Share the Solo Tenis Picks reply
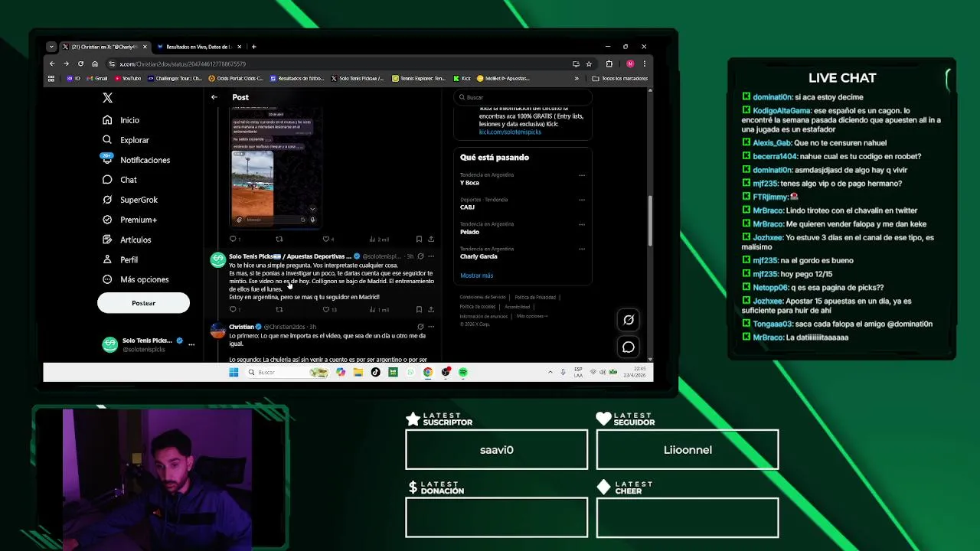 click(x=431, y=309)
